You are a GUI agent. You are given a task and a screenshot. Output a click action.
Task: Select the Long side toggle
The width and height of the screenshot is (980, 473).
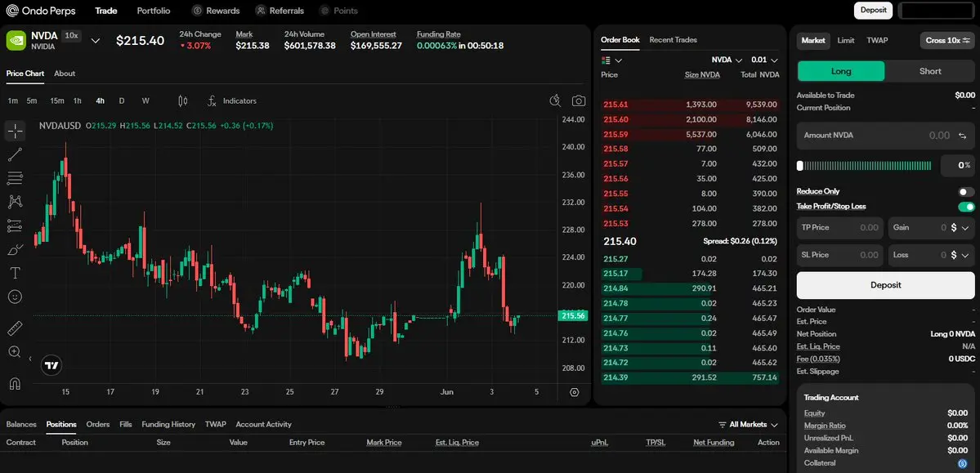point(840,71)
